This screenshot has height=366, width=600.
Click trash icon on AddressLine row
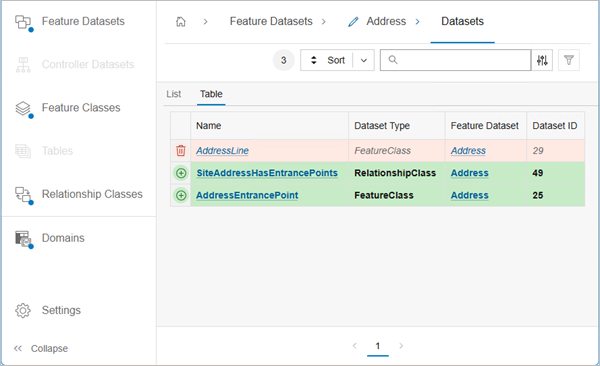pos(181,150)
